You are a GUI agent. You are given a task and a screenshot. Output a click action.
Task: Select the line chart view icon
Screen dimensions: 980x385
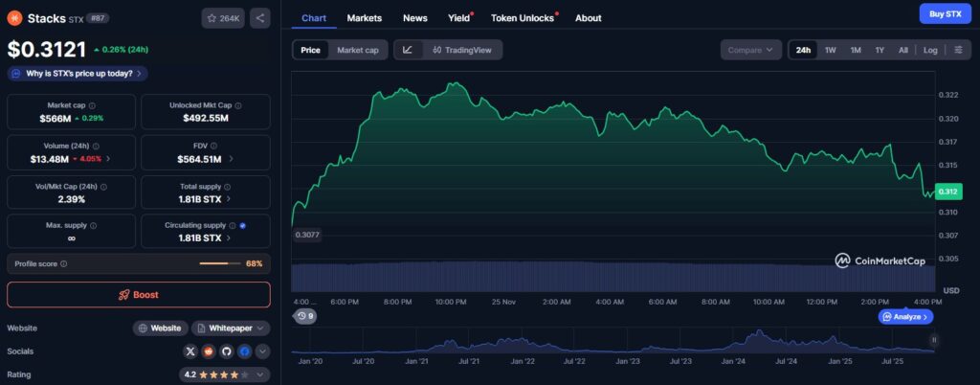408,50
